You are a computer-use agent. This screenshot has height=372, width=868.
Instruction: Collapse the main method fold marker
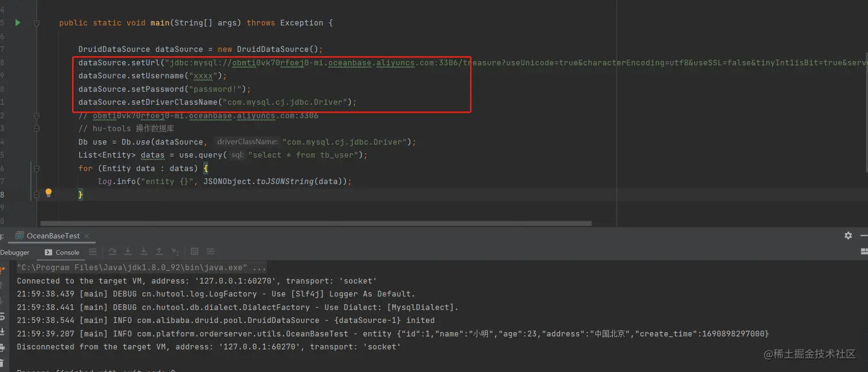37,23
